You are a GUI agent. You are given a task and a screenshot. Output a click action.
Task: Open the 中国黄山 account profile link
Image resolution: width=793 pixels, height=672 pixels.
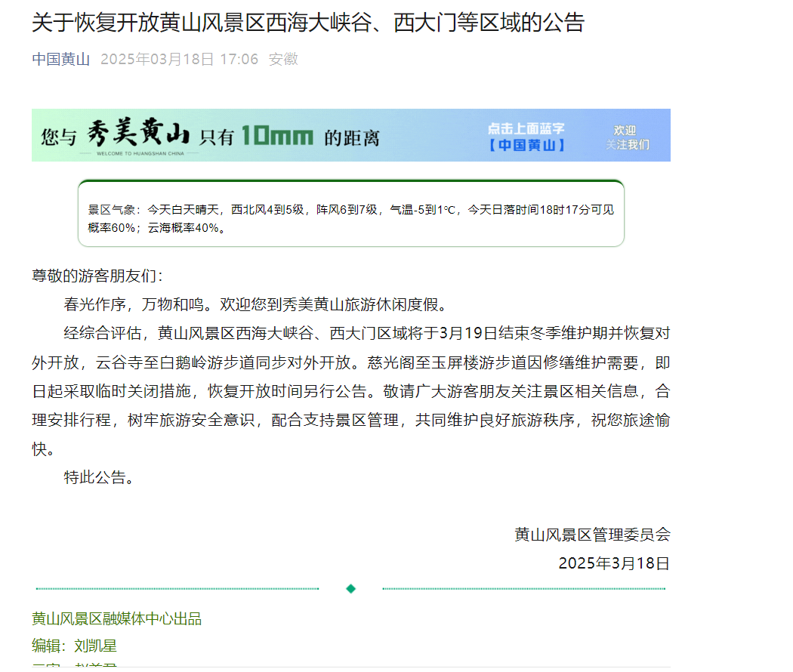tap(60, 59)
